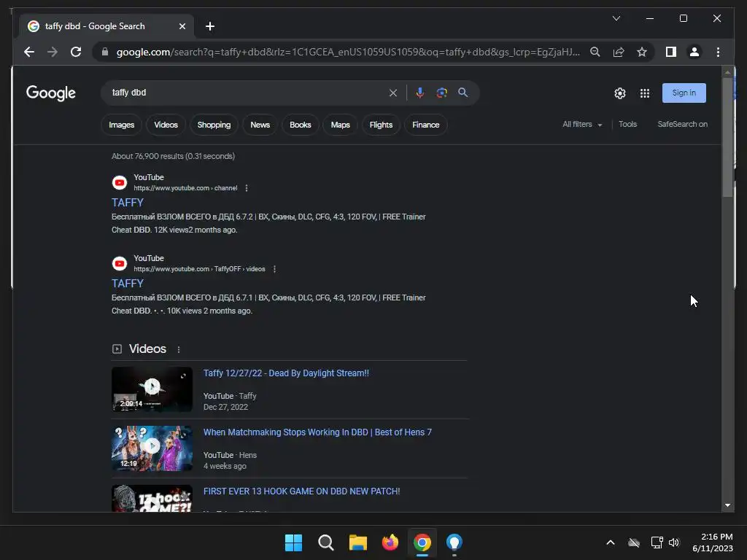Open Chrome three-dot menu
The width and height of the screenshot is (747, 560).
(718, 52)
